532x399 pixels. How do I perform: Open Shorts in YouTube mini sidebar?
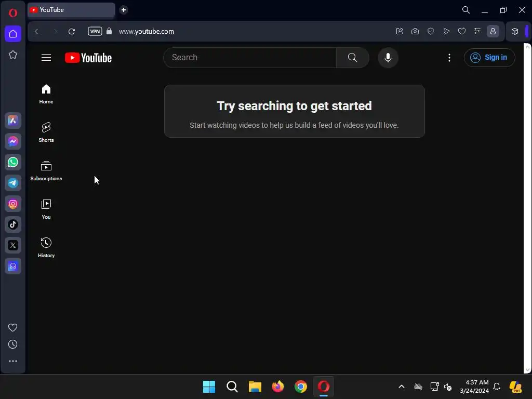coord(46,132)
